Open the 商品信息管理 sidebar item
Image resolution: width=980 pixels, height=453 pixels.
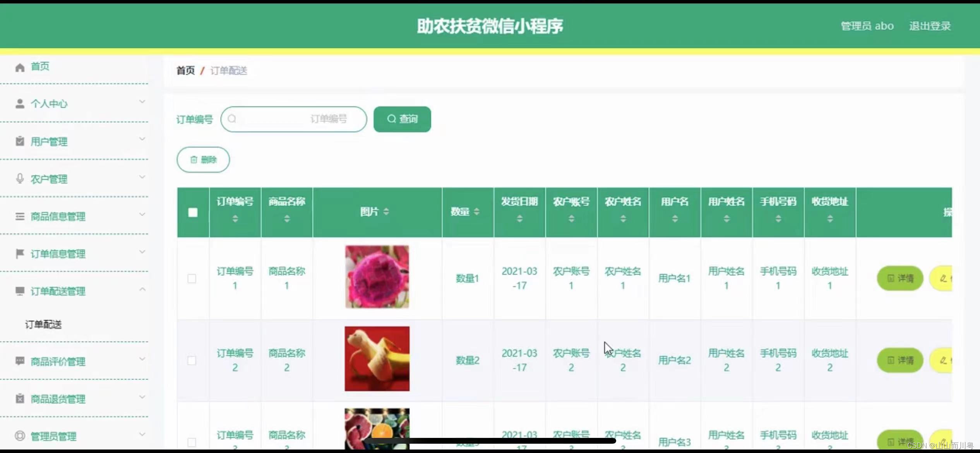(x=58, y=216)
